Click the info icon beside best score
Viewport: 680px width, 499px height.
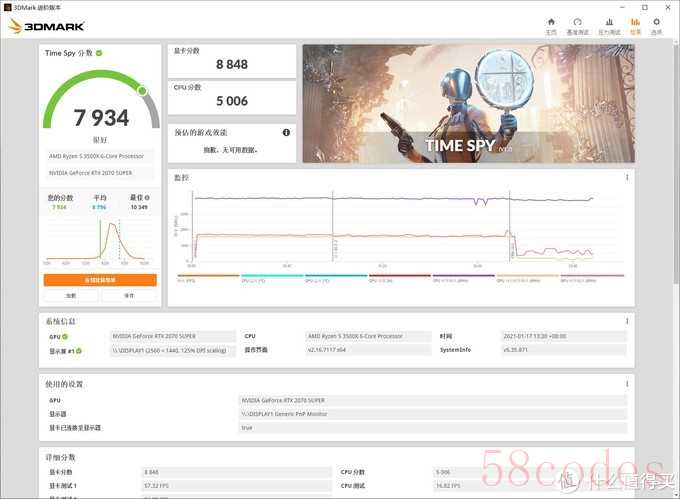point(147,198)
